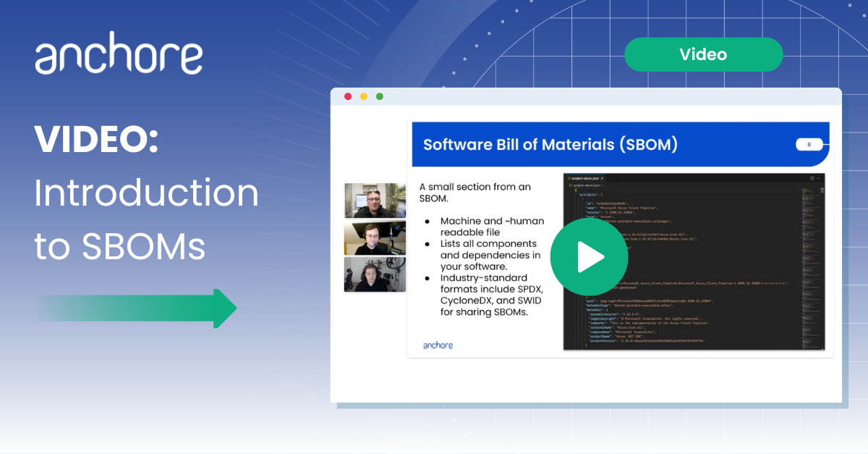
Task: Open the project-sbom.json editor tab
Action: pyautogui.click(x=582, y=178)
